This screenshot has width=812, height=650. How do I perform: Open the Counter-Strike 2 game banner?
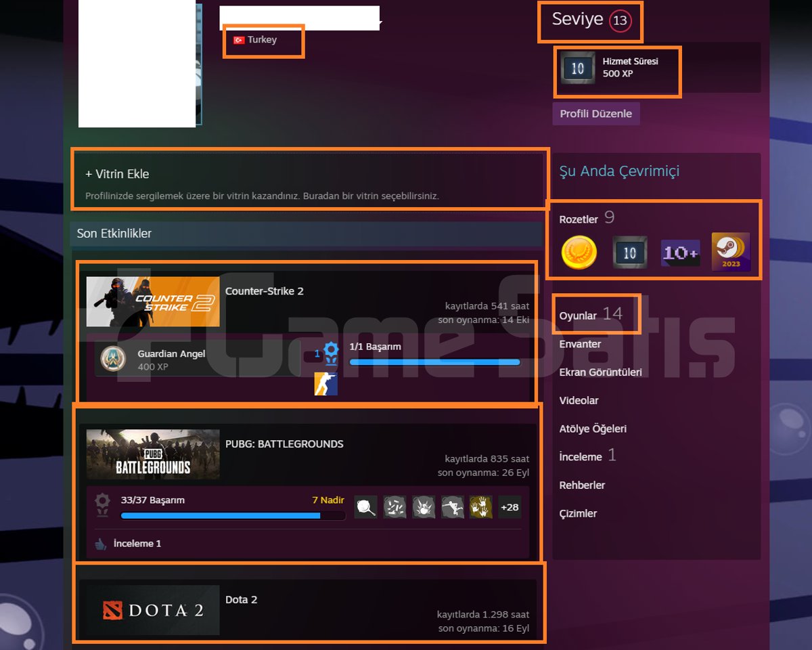point(153,302)
